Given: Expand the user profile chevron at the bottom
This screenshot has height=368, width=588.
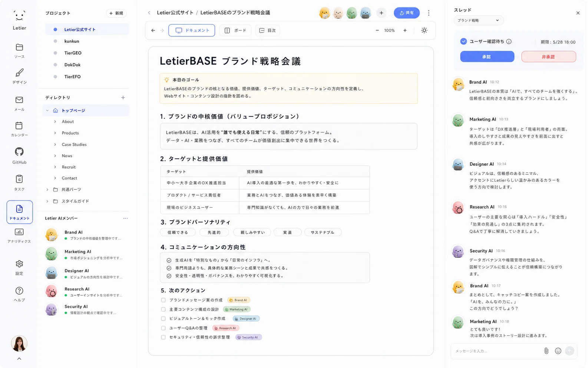Looking at the screenshot, I should pyautogui.click(x=19, y=359).
